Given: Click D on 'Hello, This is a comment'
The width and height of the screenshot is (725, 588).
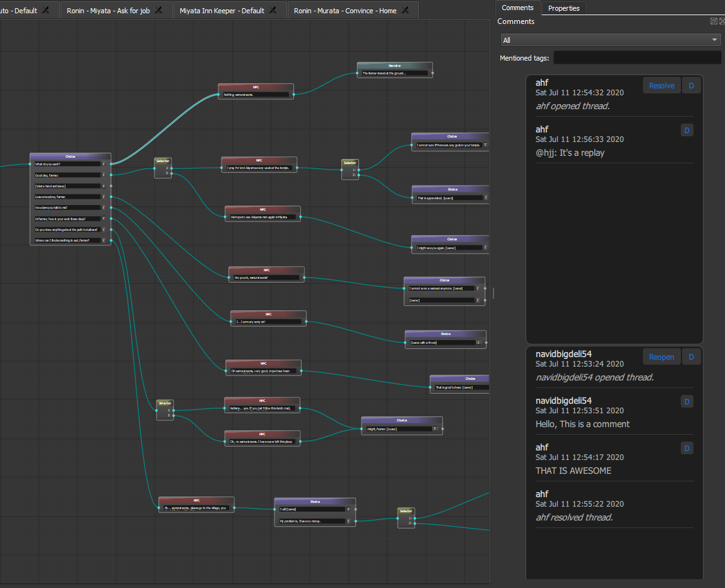Looking at the screenshot, I should (x=687, y=402).
